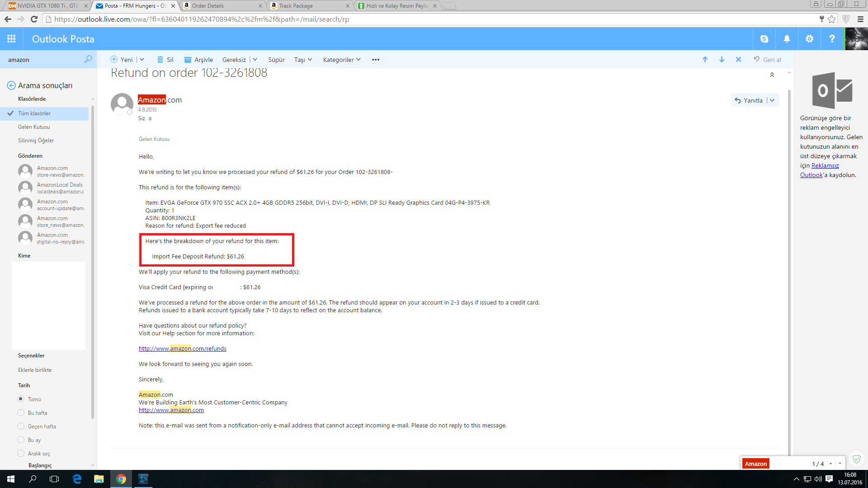Filter by sender store-news@amazon
Screen dimensions: 868x488
click(x=51, y=171)
